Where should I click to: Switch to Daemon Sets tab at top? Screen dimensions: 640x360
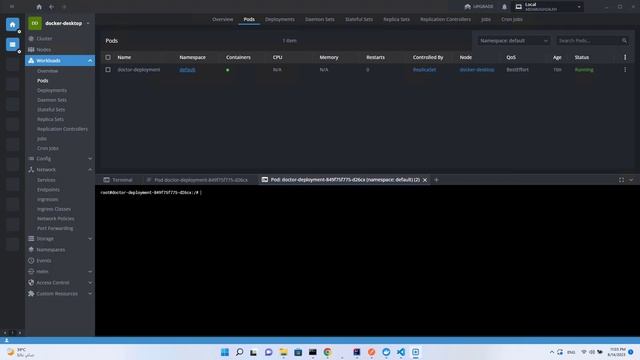[320, 19]
